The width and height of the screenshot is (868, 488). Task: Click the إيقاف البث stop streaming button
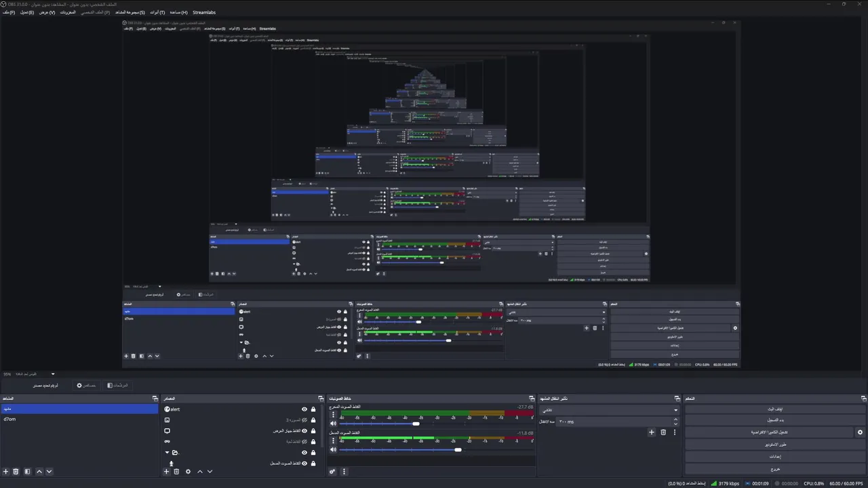point(776,409)
